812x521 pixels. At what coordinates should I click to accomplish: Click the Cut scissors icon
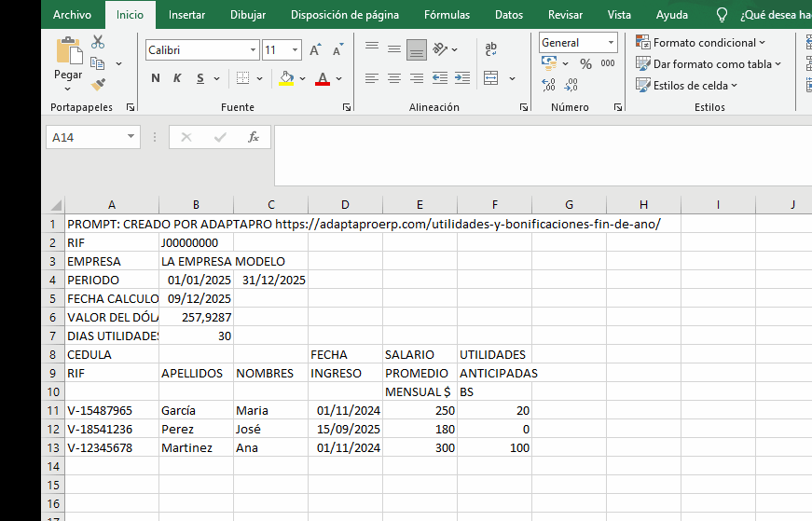coord(98,43)
